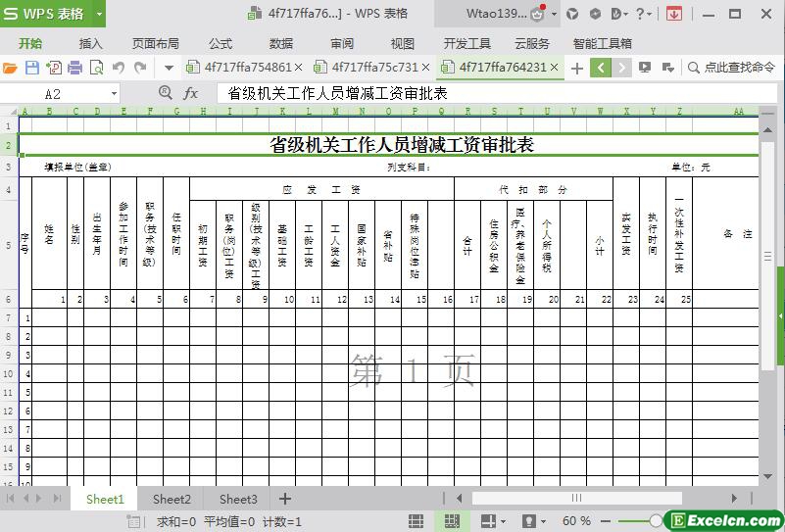
Task: Click the presentation screen icon near search
Action: tap(645, 68)
